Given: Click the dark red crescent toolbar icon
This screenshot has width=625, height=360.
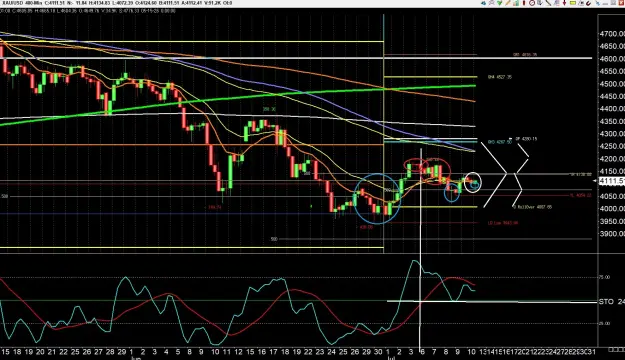Looking at the screenshot, I should 588,3.
